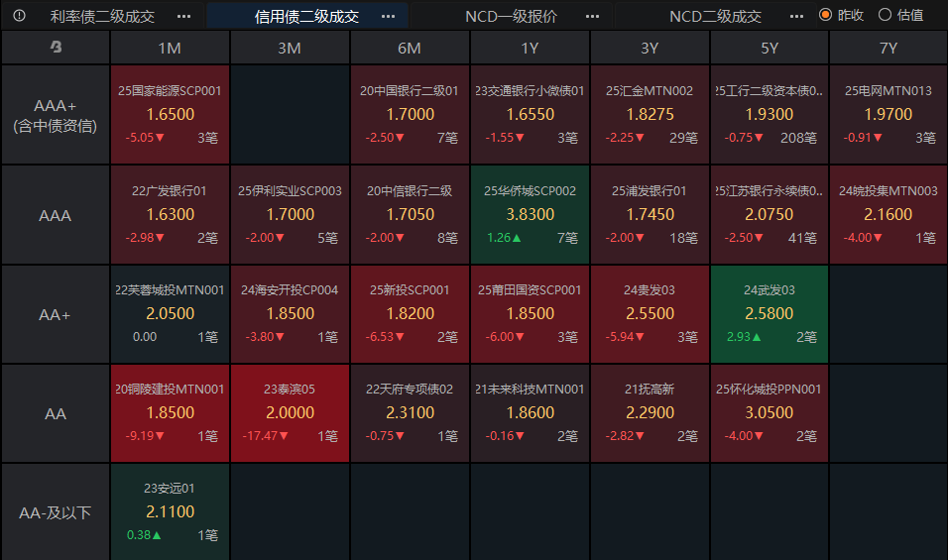The image size is (948, 560).
Task: Open the 25伊利实业SCP003 cell
Action: tap(290, 215)
